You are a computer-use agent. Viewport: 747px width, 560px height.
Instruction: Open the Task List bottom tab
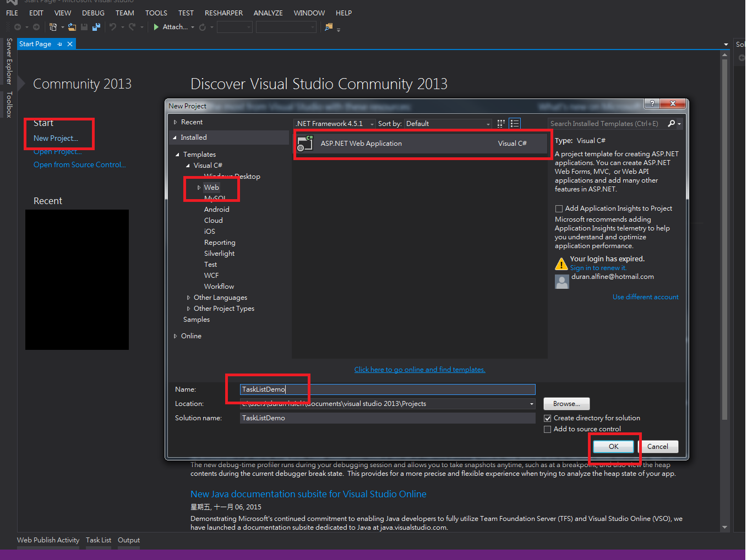99,540
